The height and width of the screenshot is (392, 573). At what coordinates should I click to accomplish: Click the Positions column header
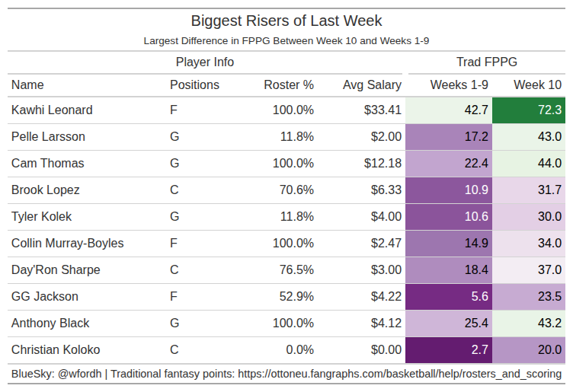(194, 84)
